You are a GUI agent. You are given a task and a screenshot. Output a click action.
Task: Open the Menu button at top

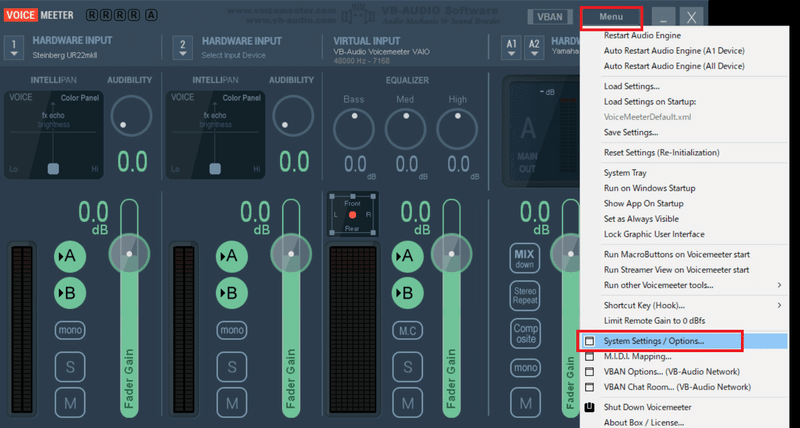tap(611, 17)
